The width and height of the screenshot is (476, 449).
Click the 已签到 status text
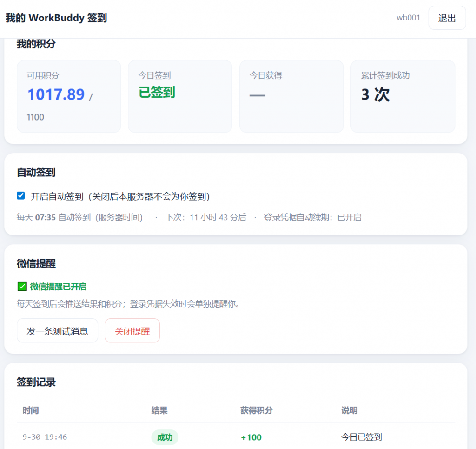pyautogui.click(x=157, y=92)
